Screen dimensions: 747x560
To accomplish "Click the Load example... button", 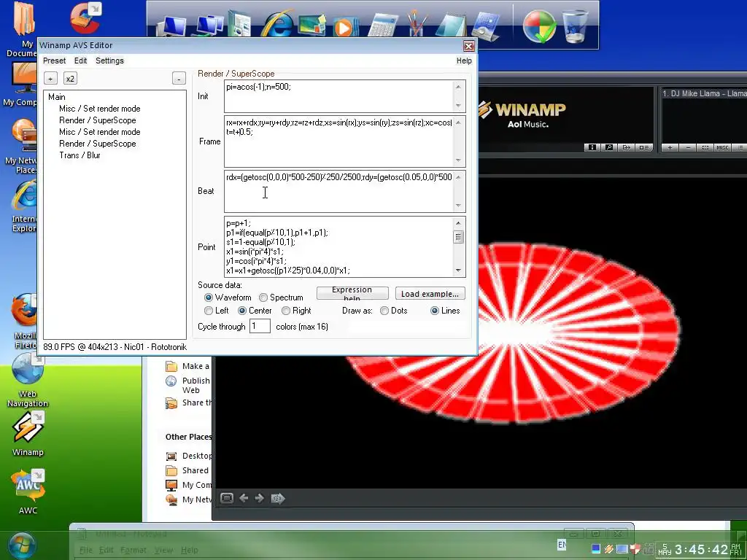I will pos(430,293).
